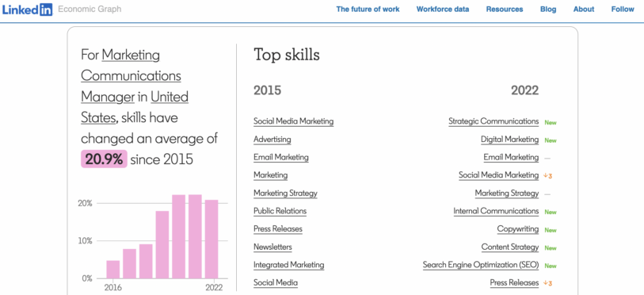Viewport: 644px width, 295px height.
Task: Change the United States location selector
Action: (135, 107)
